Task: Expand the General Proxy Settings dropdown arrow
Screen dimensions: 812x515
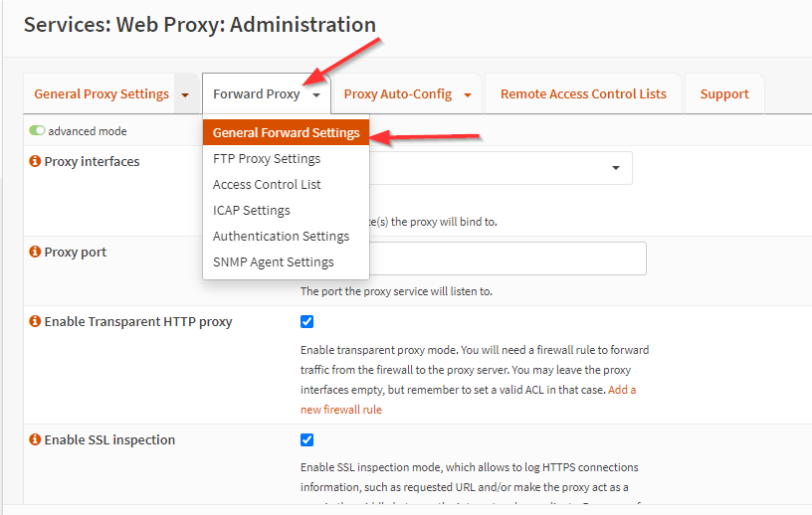Action: pyautogui.click(x=185, y=94)
